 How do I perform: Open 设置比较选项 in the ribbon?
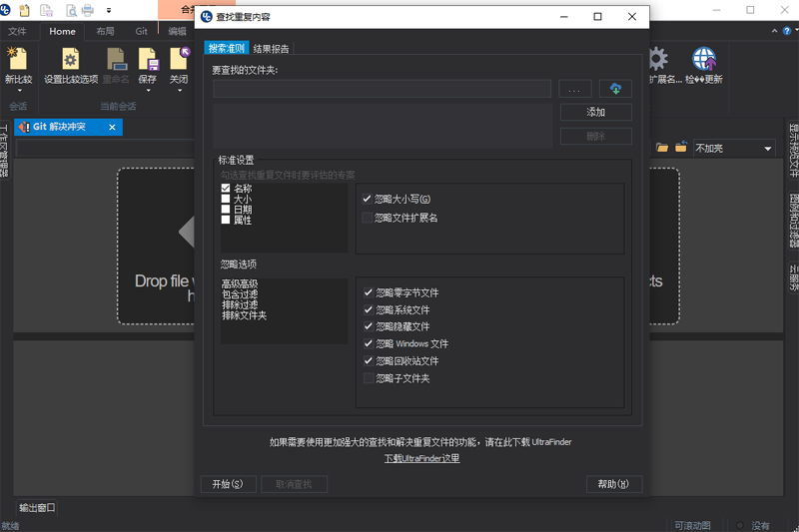tap(71, 66)
